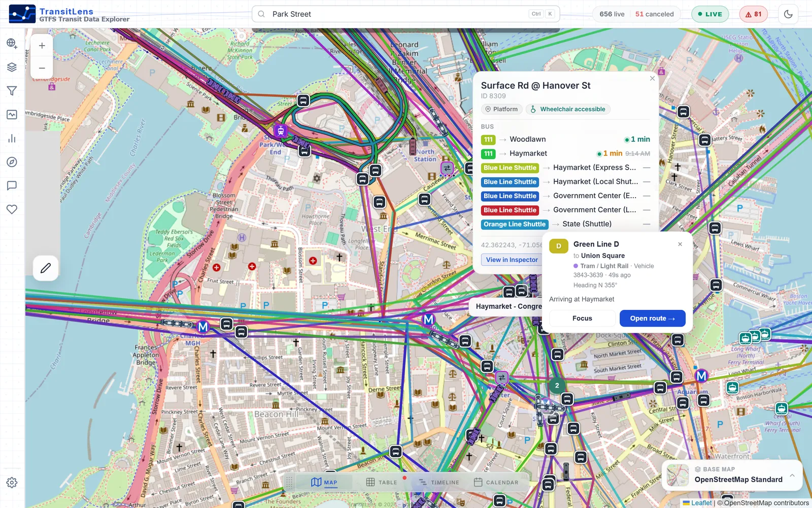The height and width of the screenshot is (508, 812).
Task: Grab the view switcher drag handle
Action: pos(289,483)
